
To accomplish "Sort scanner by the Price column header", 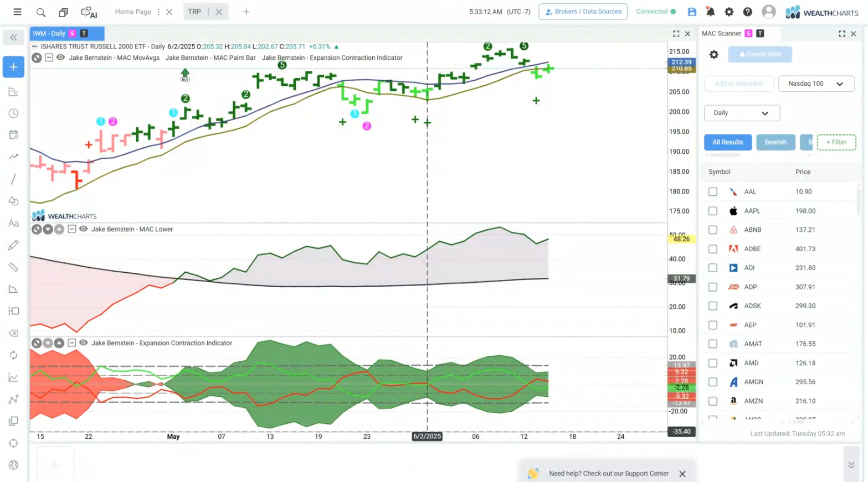I will (803, 172).
